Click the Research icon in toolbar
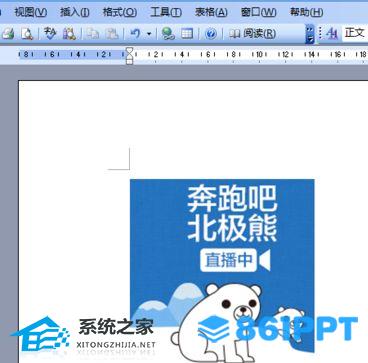This screenshot has height=363, width=368. coord(69,34)
